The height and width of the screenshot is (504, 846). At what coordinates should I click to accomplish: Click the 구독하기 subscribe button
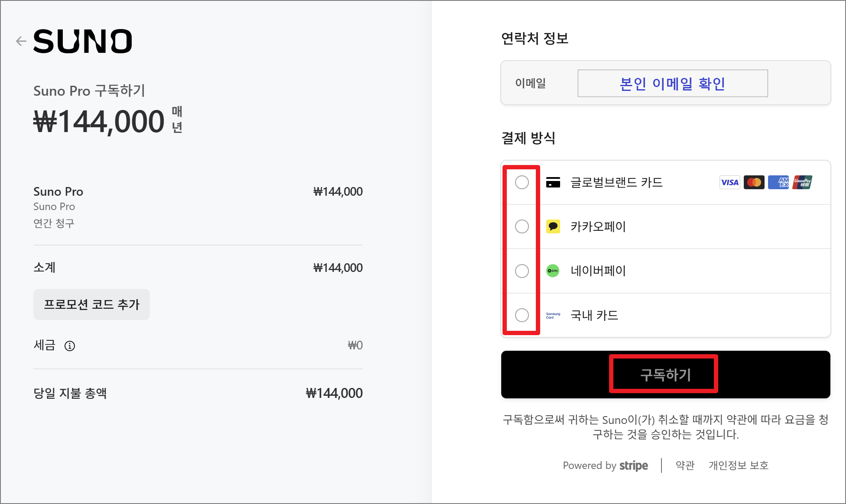[664, 374]
